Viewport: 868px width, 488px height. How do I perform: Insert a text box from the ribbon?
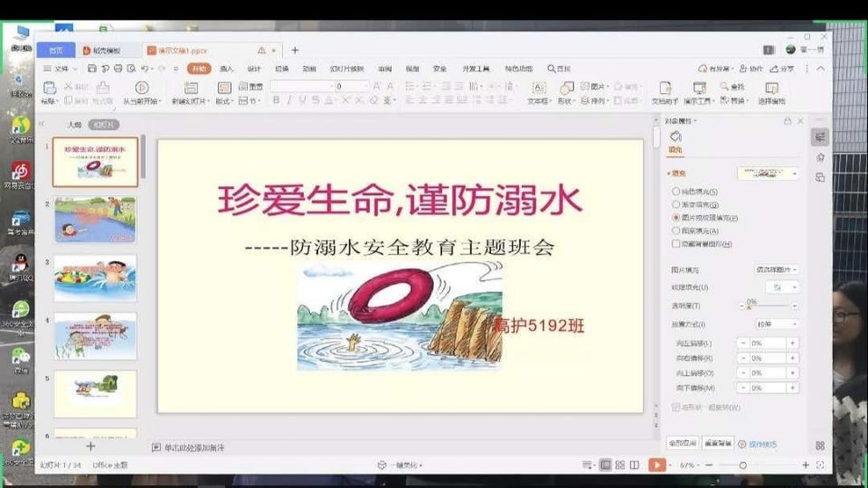[539, 89]
